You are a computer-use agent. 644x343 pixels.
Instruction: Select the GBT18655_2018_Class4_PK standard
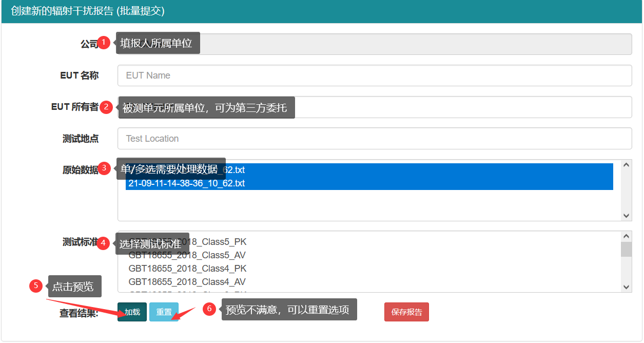(186, 268)
